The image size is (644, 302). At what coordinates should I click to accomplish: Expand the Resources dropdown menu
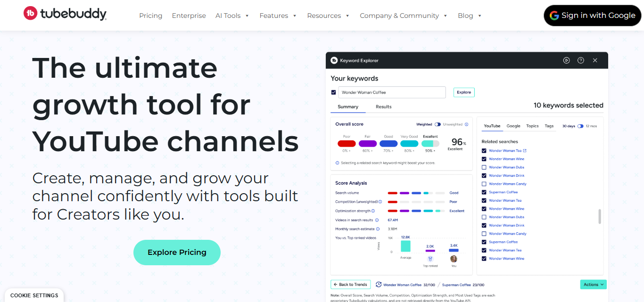click(328, 16)
